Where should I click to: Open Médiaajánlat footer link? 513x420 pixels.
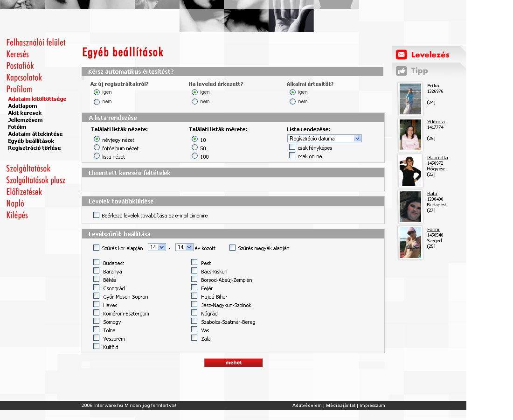(x=340, y=405)
